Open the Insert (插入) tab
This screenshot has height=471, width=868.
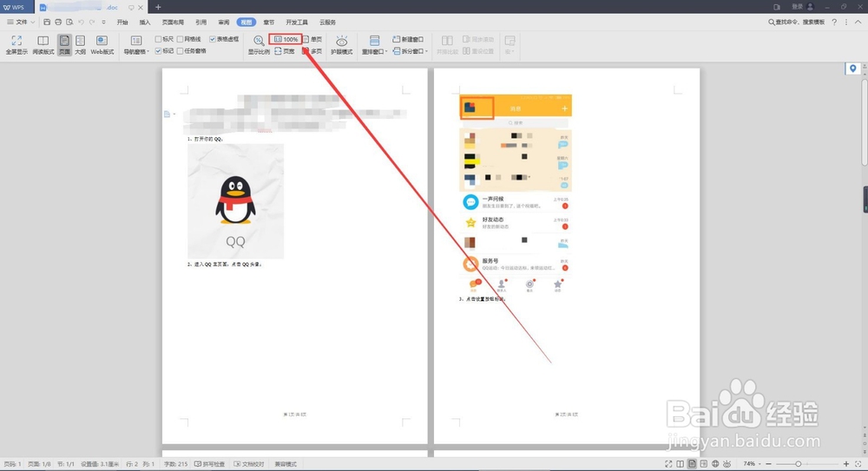pos(144,23)
